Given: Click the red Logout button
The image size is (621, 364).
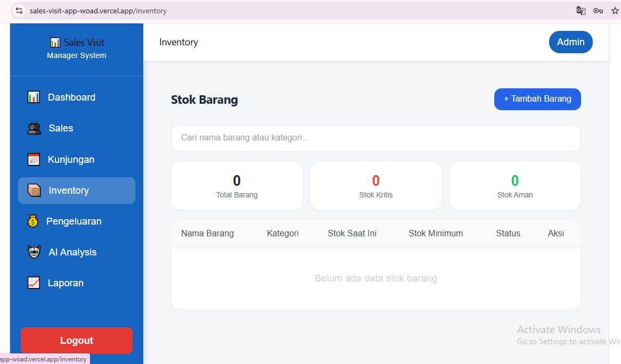Looking at the screenshot, I should tap(77, 340).
